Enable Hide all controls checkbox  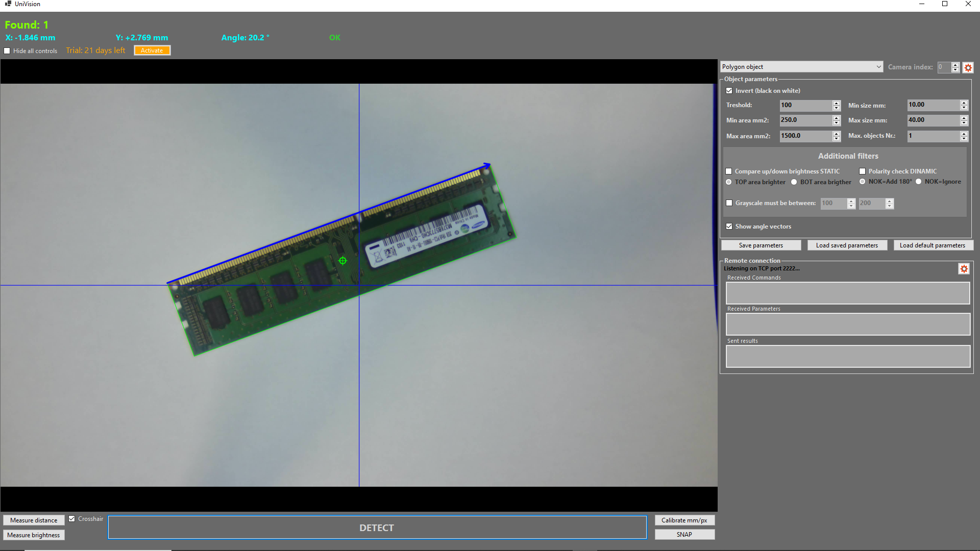[x=7, y=51]
